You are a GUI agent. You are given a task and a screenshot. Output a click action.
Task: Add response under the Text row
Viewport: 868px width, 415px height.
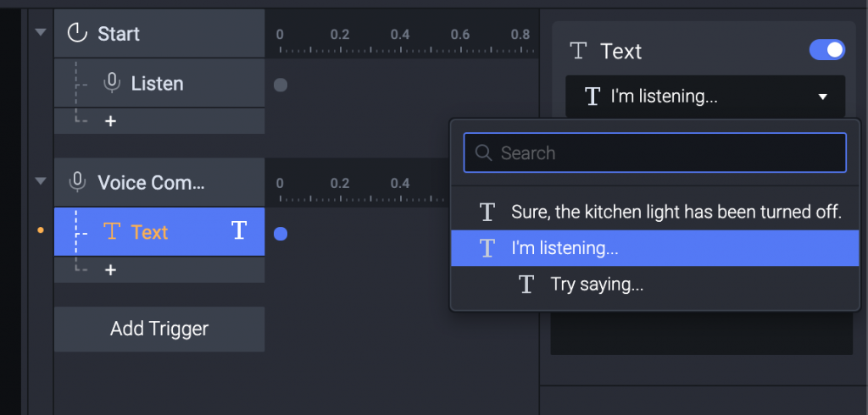pyautogui.click(x=110, y=270)
